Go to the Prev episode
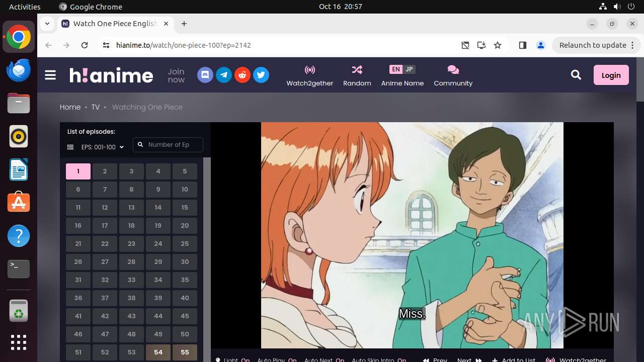Viewport: 644px width, 362px height. (x=435, y=360)
